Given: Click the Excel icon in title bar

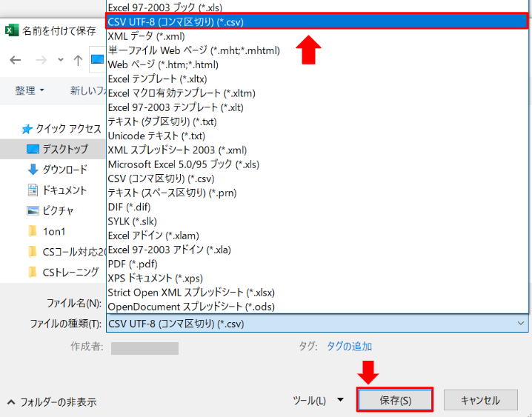Looking at the screenshot, I should tap(12, 30).
